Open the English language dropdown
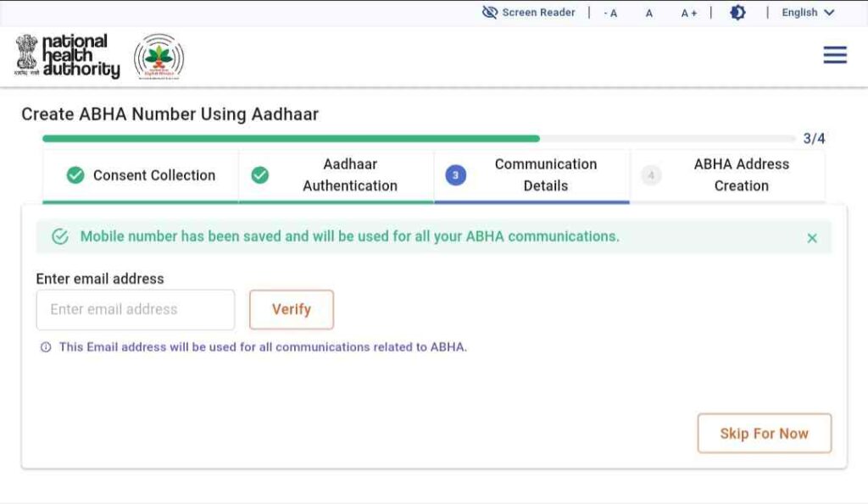868x504 pixels. click(x=808, y=12)
